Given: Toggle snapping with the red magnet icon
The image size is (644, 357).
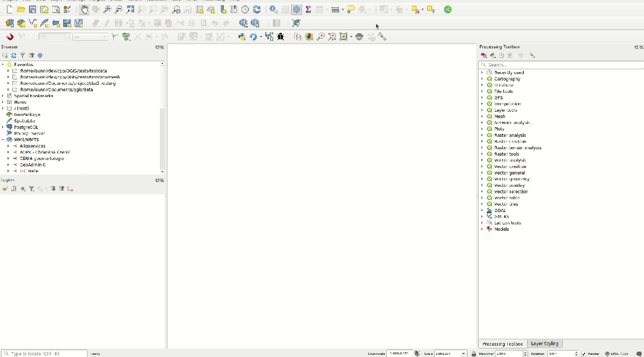Looking at the screenshot, I should (10, 37).
